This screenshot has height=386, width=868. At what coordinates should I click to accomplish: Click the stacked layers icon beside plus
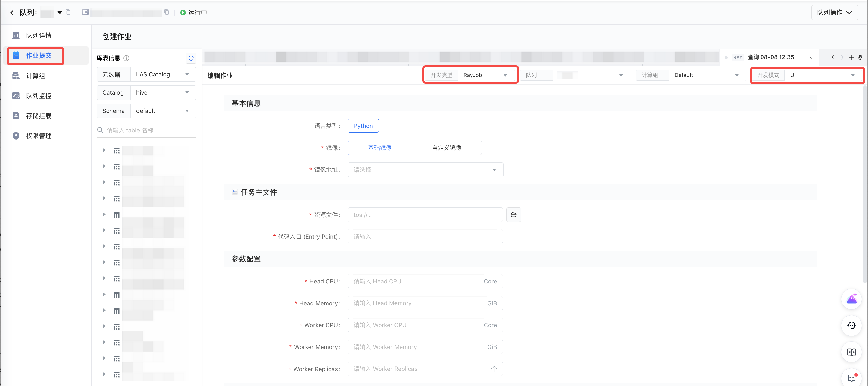(860, 57)
